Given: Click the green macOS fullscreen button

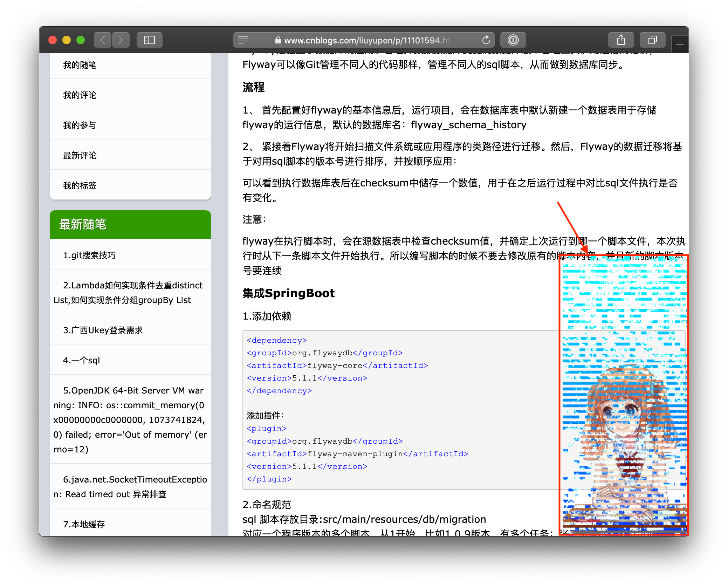Looking at the screenshot, I should tap(81, 40).
